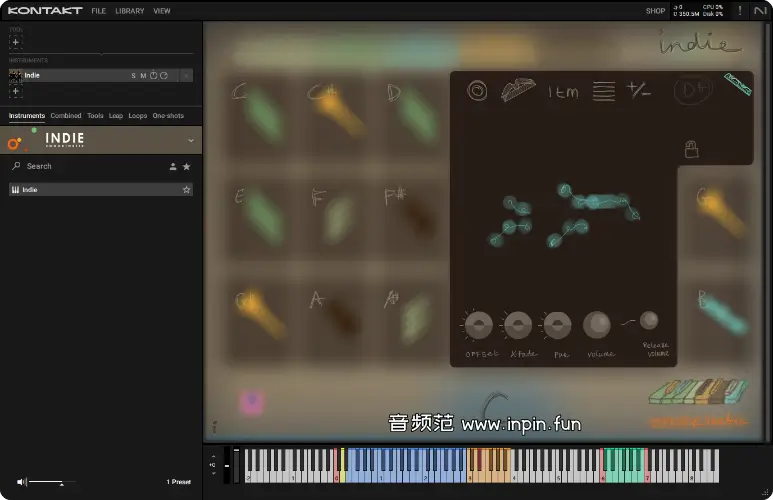Filter by favorites star icon
Image resolution: width=773 pixels, height=500 pixels.
[x=186, y=167]
